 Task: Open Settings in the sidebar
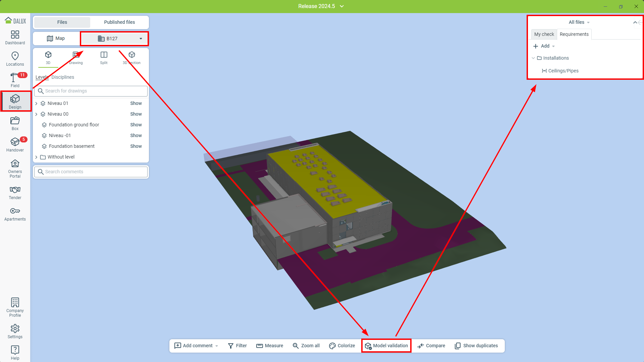[x=15, y=331]
